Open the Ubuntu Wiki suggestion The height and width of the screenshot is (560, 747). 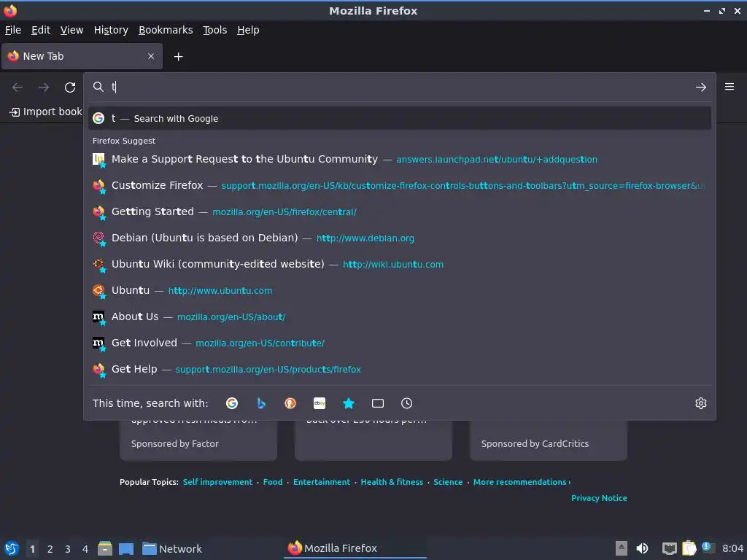tap(400, 264)
